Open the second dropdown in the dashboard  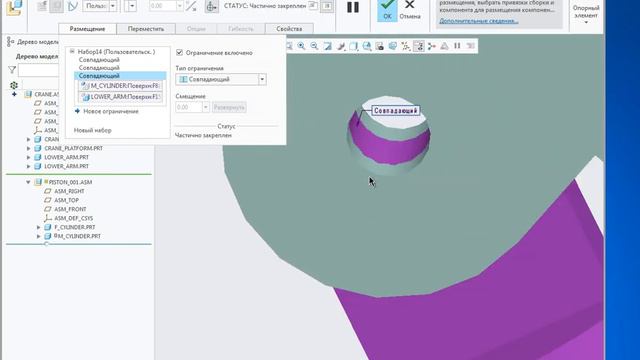click(x=131, y=6)
